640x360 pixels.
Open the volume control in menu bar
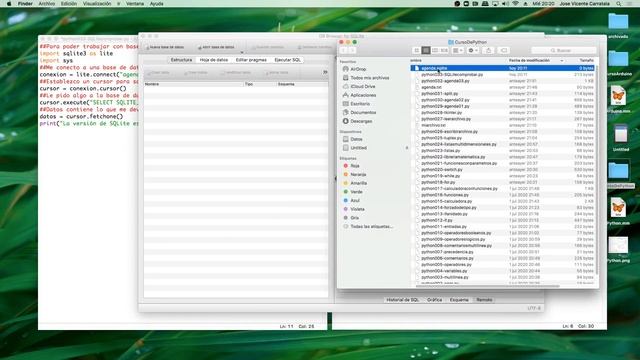tap(505, 4)
